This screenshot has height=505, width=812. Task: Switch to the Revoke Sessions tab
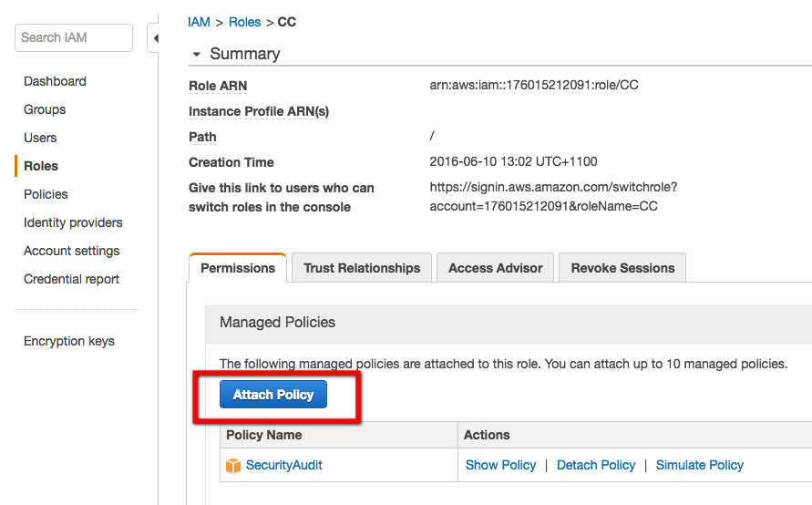622,268
